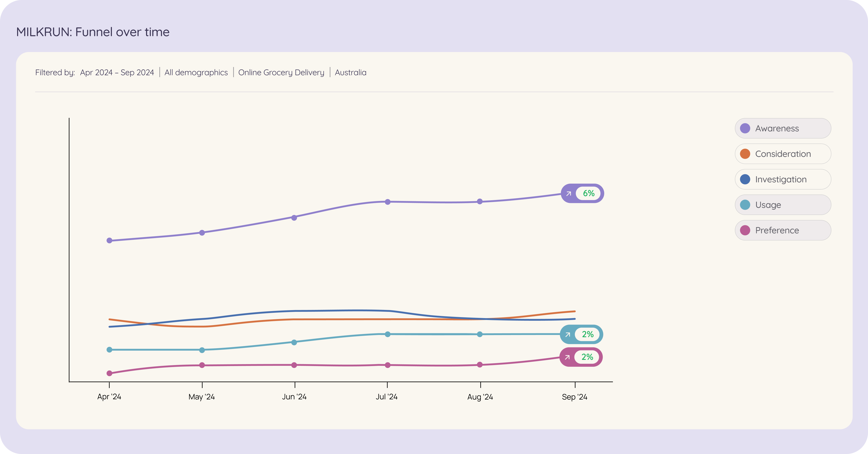Select the Australia country filter

coord(350,72)
